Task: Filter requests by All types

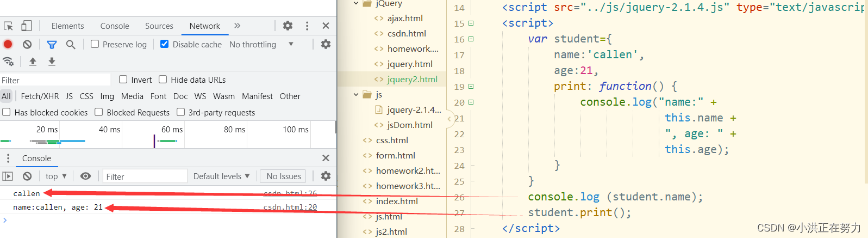Action: (6, 96)
